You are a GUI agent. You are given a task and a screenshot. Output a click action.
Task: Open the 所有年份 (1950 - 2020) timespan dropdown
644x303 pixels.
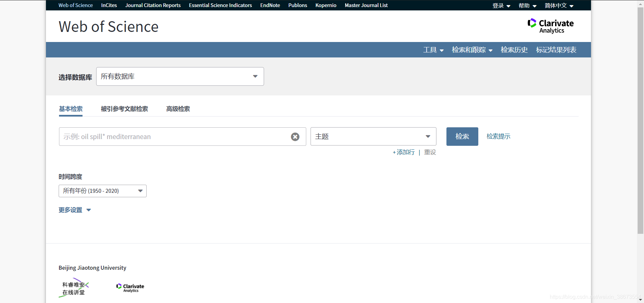coord(103,191)
